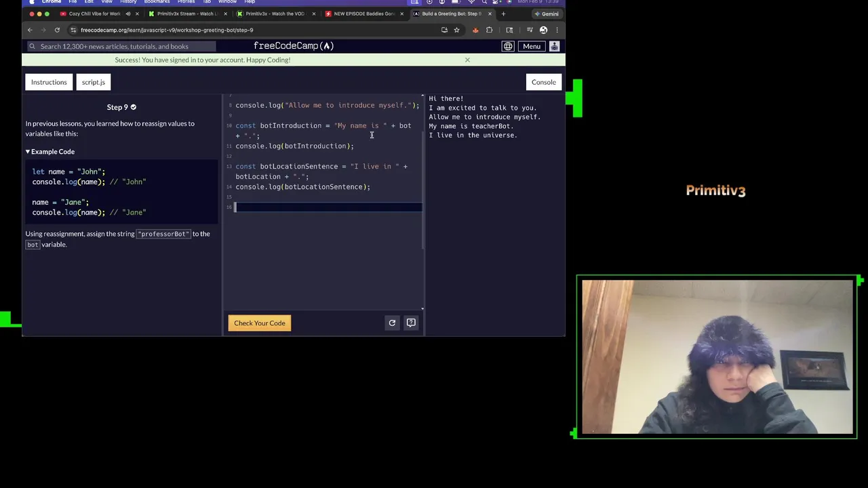Click the code line console.log(botIntroduction);
The image size is (868, 488).
(x=294, y=146)
